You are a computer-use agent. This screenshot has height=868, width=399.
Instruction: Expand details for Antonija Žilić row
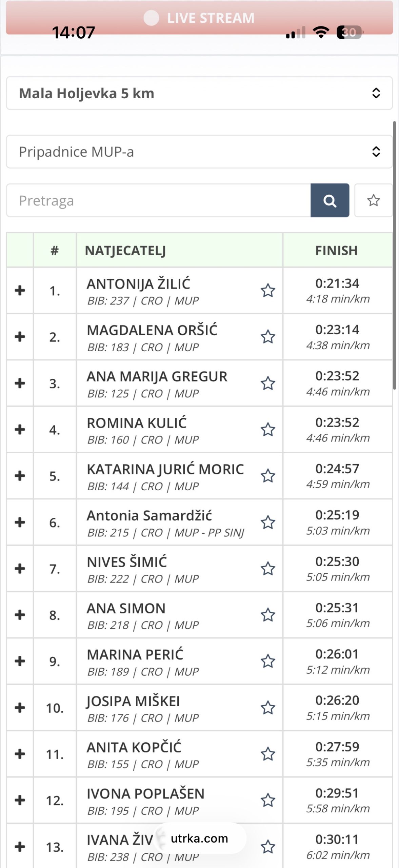20,291
